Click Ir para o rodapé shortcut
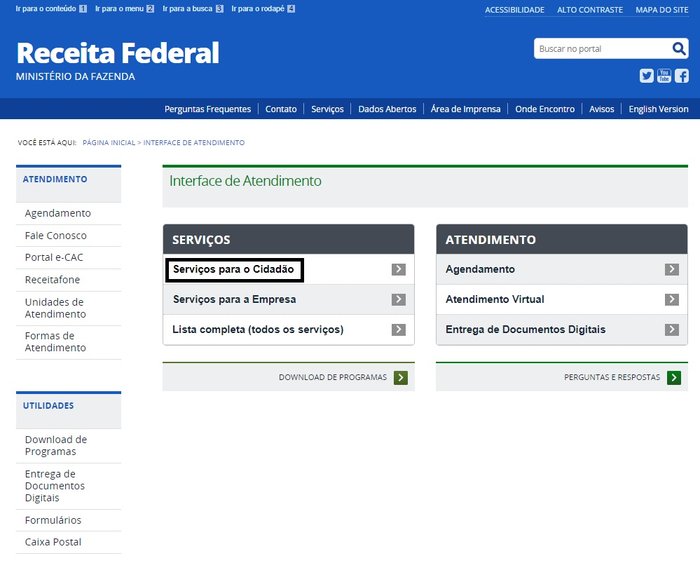The image size is (700, 570). (263, 8)
